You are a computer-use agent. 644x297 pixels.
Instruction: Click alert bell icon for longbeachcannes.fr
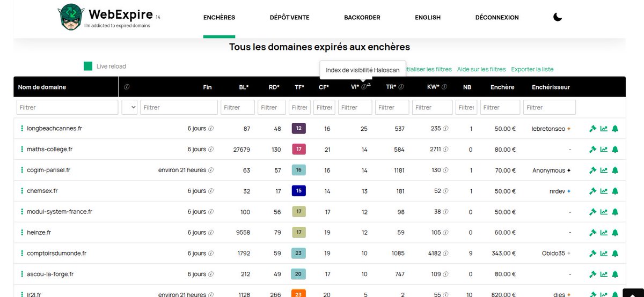[x=615, y=129]
